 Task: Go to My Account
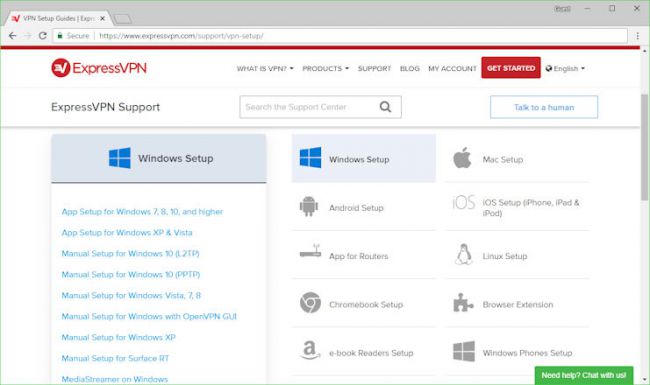coord(452,68)
